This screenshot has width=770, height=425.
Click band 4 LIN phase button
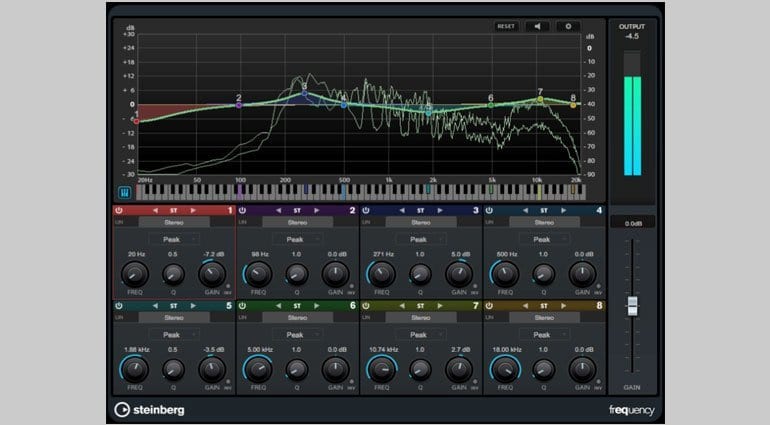click(489, 223)
